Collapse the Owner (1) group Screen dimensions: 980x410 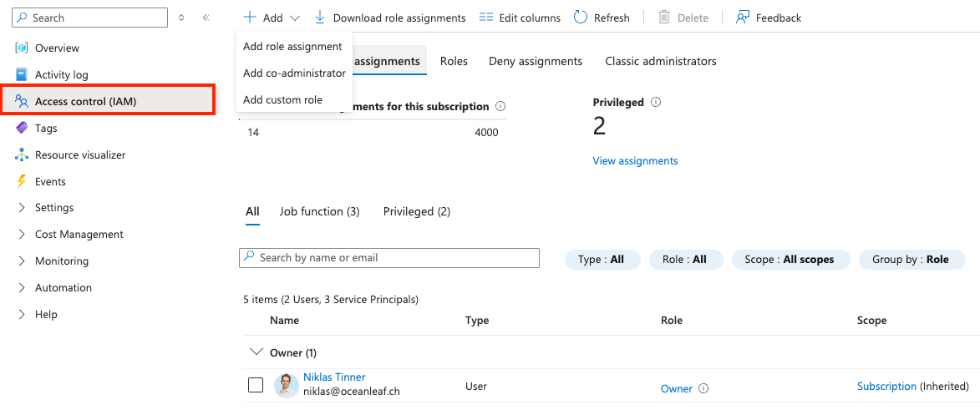[x=256, y=353]
